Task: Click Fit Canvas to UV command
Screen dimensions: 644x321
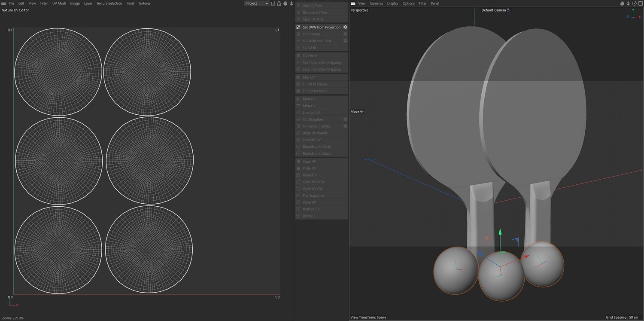Action: [x=315, y=91]
